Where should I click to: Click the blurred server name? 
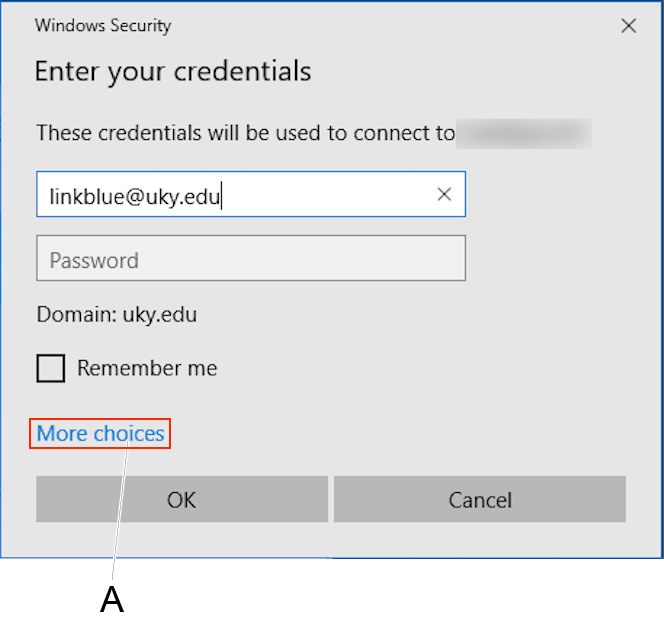tap(524, 133)
